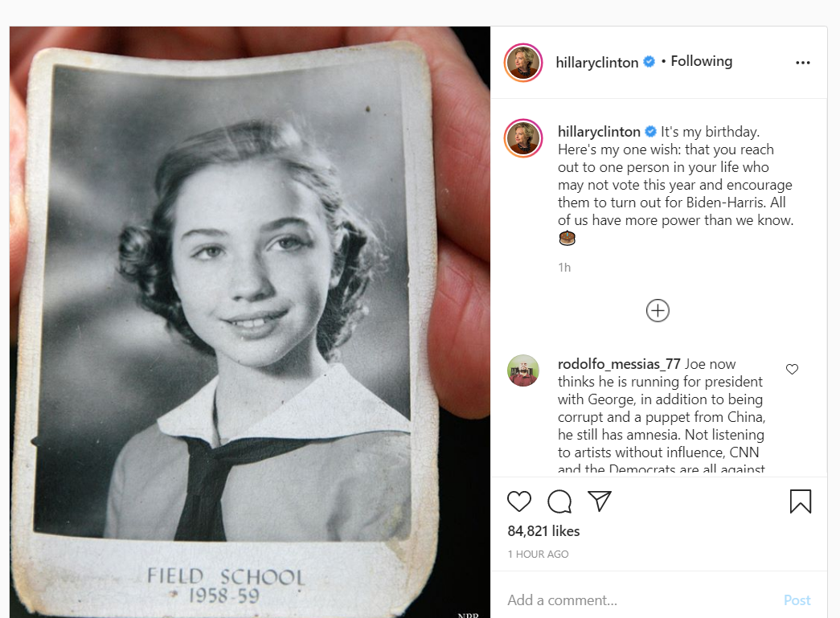
Task: Open rodolfo_messias_77 username link
Action: pyautogui.click(x=619, y=364)
